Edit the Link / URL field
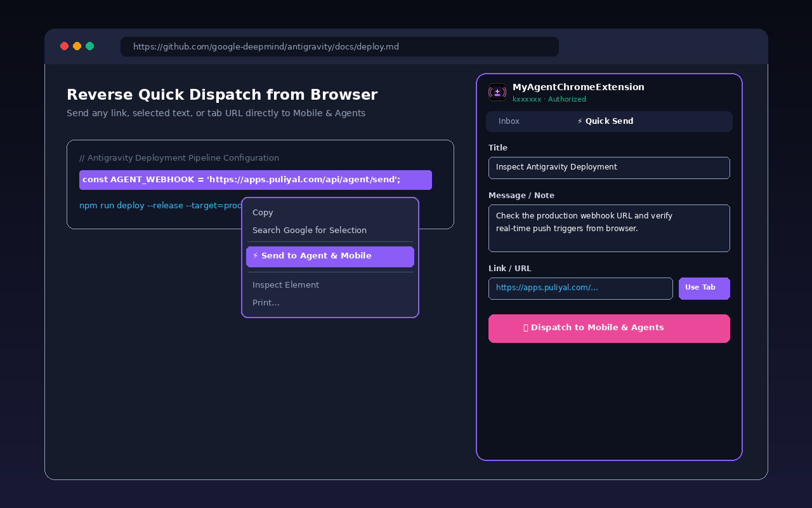 [580, 288]
